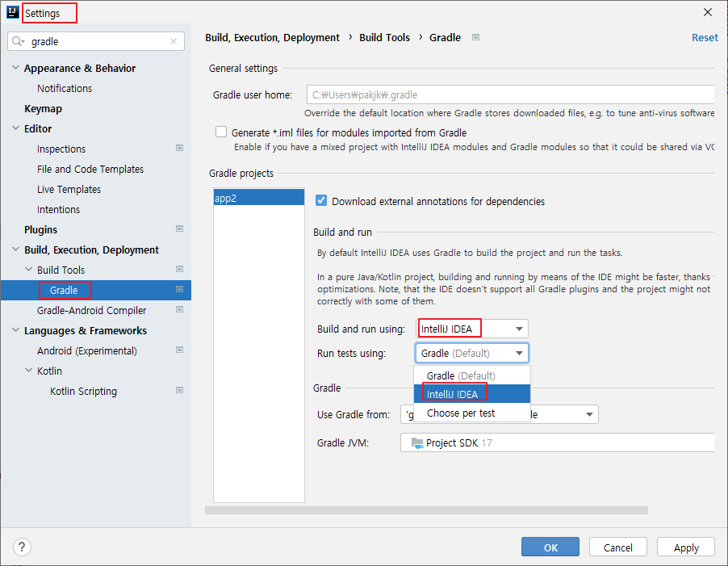Click the IntelliJ IDEA logo in title bar
Image resolution: width=728 pixels, height=566 pixels.
pyautogui.click(x=13, y=12)
